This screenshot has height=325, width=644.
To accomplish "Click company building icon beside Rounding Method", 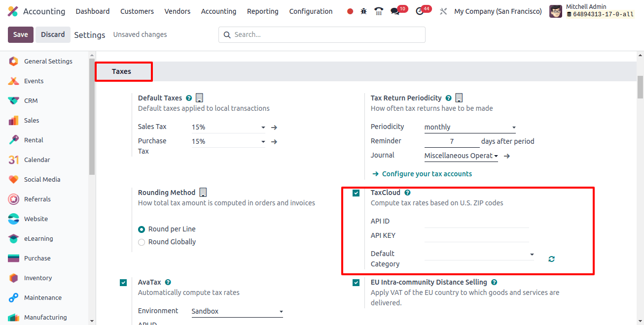I will (x=203, y=192).
